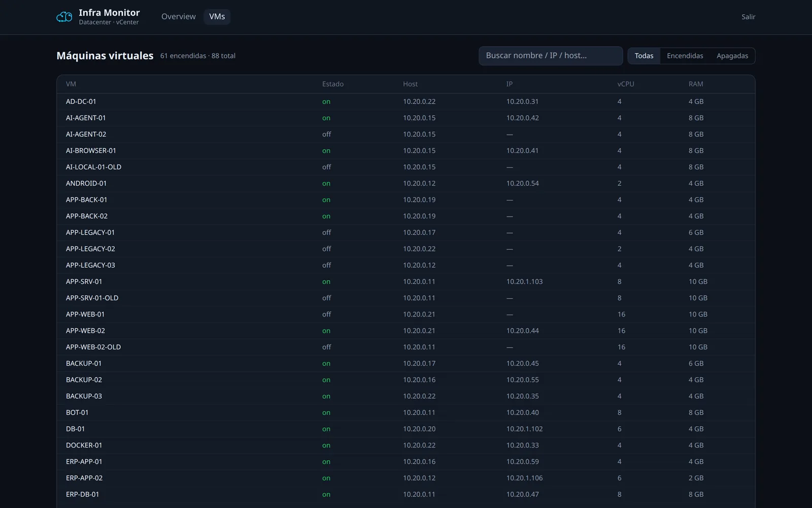
Task: Click the off status of APP-WEB-01
Action: pos(326,314)
